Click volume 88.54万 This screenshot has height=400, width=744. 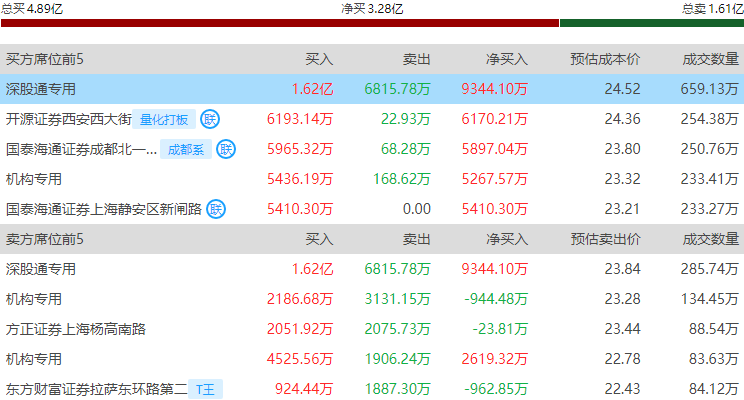[714, 329]
